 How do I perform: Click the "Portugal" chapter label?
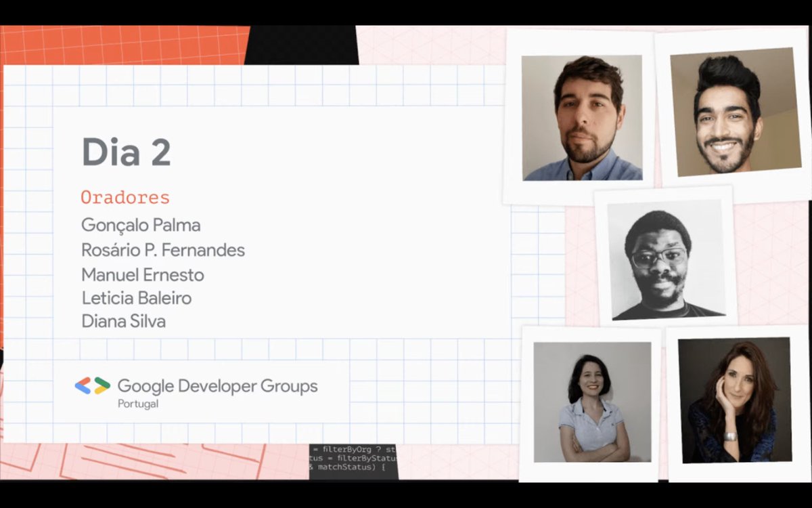(138, 404)
